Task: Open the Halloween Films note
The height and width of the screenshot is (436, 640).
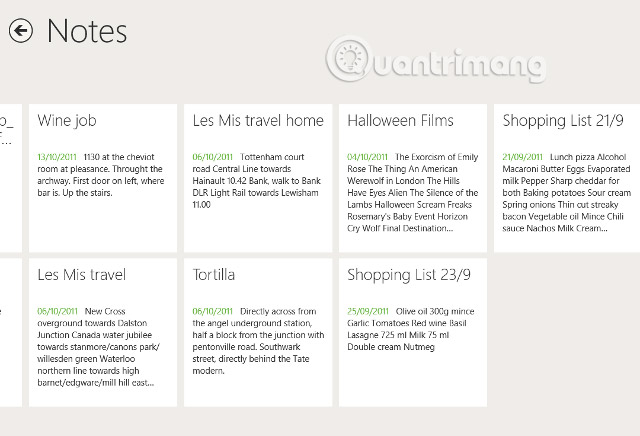Action: 400,121
